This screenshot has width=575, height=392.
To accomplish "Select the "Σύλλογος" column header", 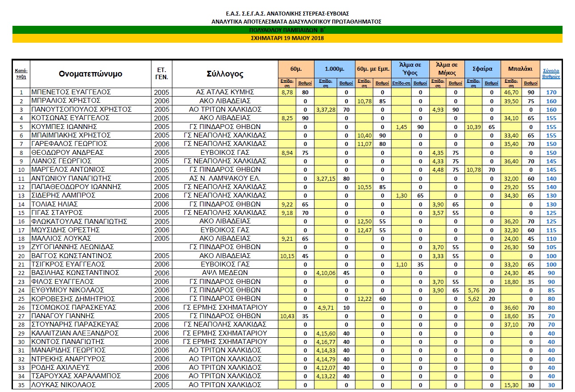I will 225,74.
